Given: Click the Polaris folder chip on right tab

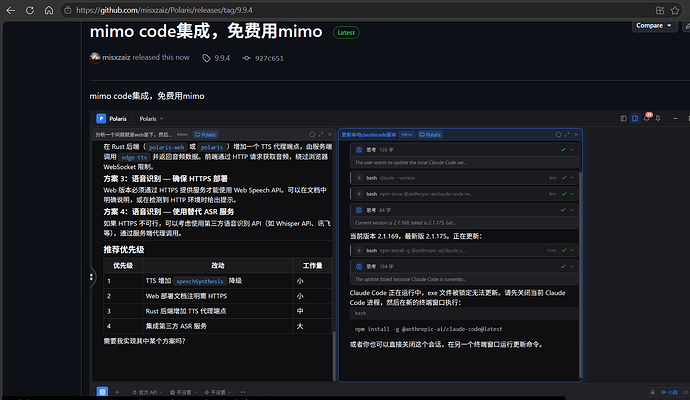Looking at the screenshot, I should click(x=430, y=135).
